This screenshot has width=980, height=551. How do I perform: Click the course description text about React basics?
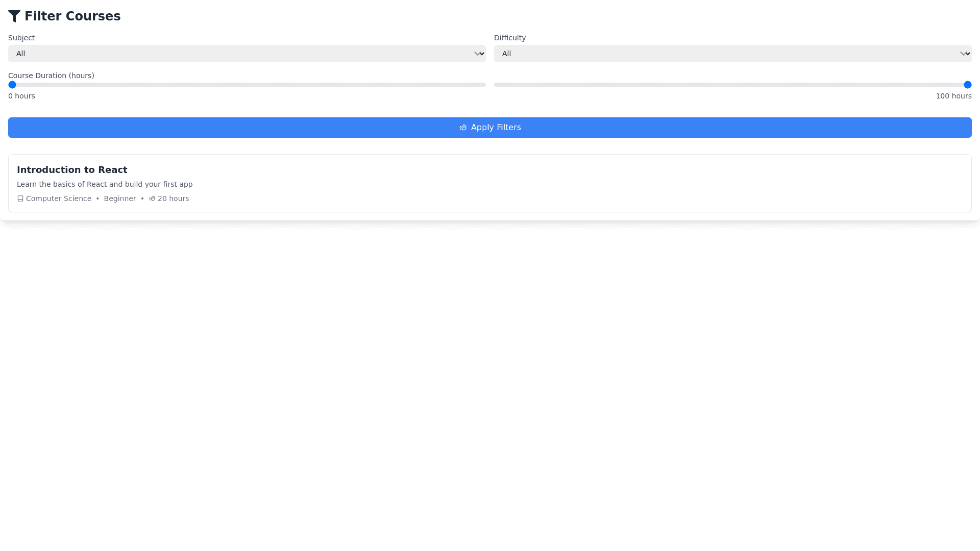pos(105,184)
